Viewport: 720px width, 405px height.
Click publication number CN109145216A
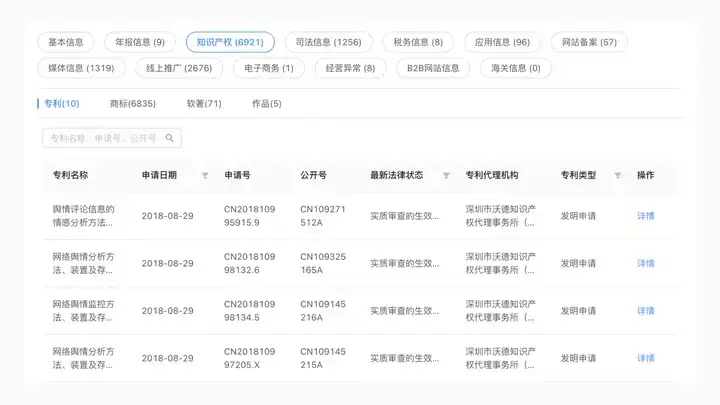click(323, 311)
